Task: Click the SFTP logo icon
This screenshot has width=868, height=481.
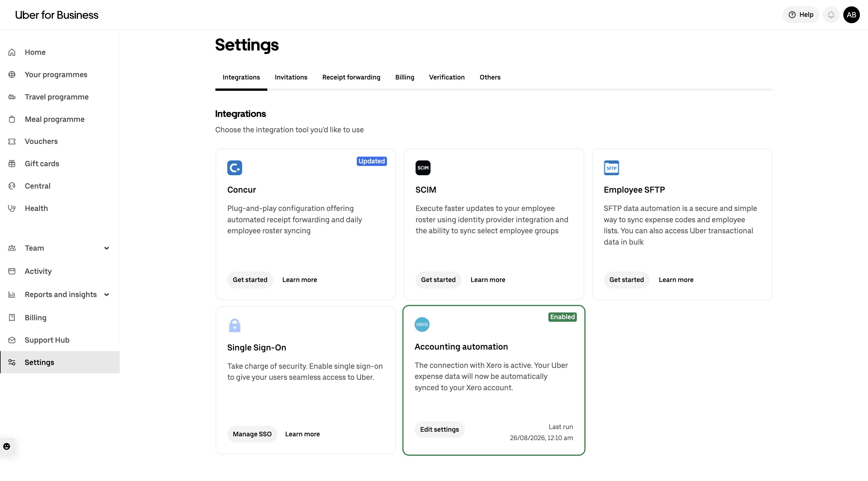Action: pos(611,168)
